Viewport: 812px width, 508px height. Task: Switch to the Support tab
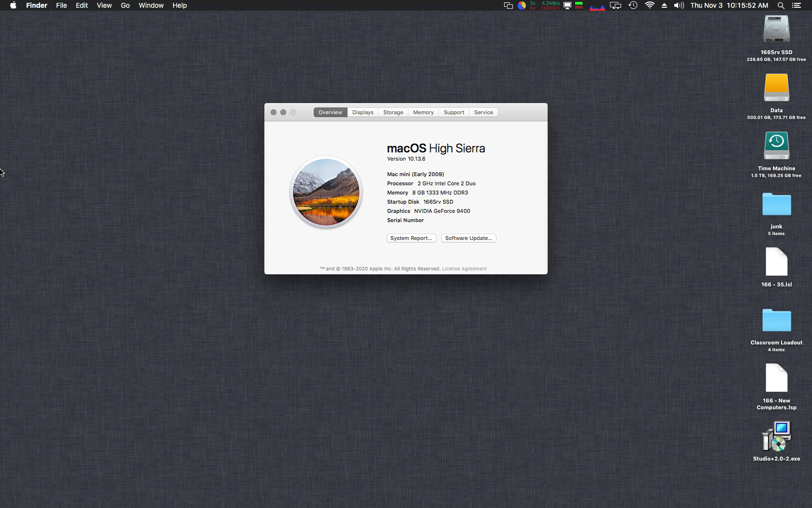point(454,112)
